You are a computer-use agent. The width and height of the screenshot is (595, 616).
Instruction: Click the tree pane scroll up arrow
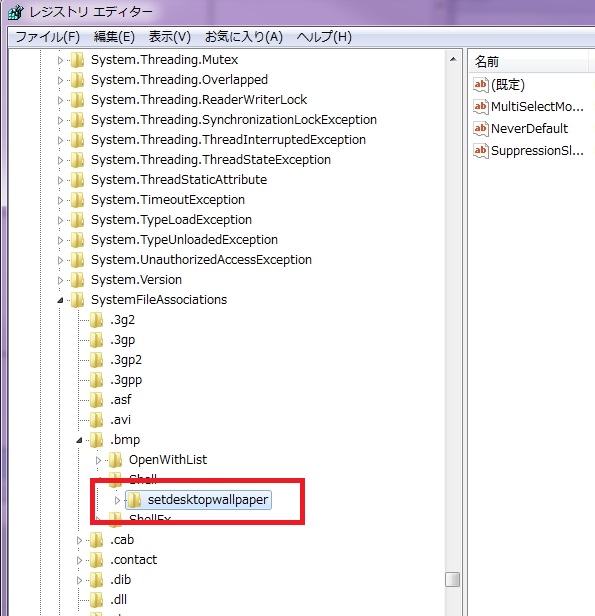(453, 59)
